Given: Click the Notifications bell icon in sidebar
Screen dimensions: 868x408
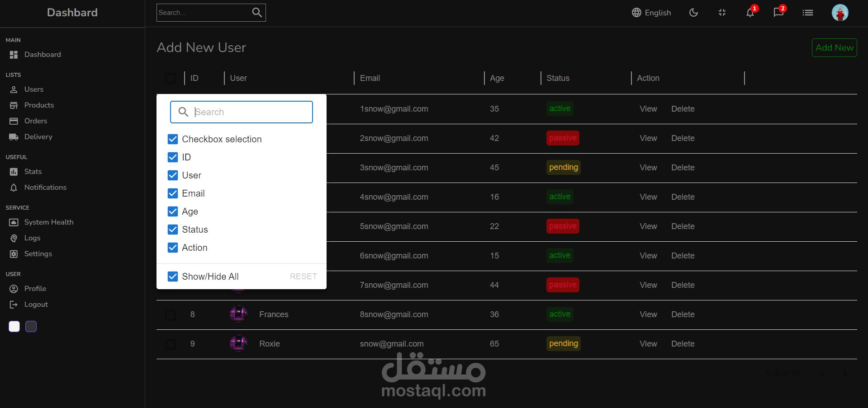Looking at the screenshot, I should pos(14,188).
